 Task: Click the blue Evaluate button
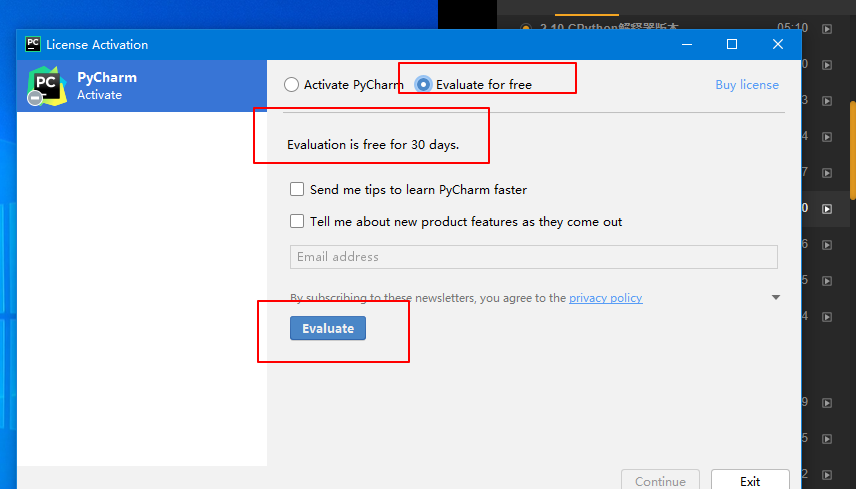328,328
